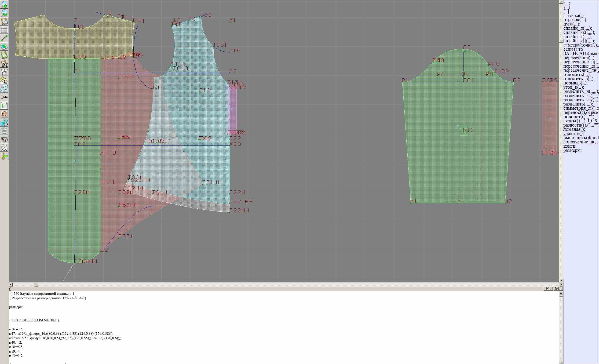
Task: Insert the ломаная(); command template
Action: click(574, 129)
